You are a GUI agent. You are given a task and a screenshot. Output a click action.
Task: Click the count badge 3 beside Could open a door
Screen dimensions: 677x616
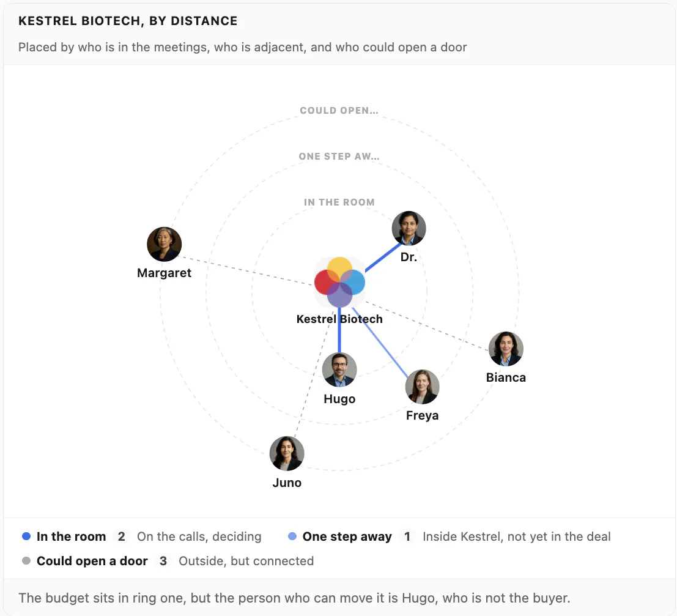pos(163,561)
